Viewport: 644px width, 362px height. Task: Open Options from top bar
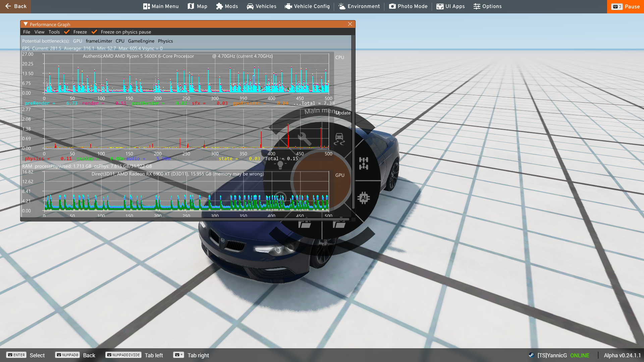488,6
